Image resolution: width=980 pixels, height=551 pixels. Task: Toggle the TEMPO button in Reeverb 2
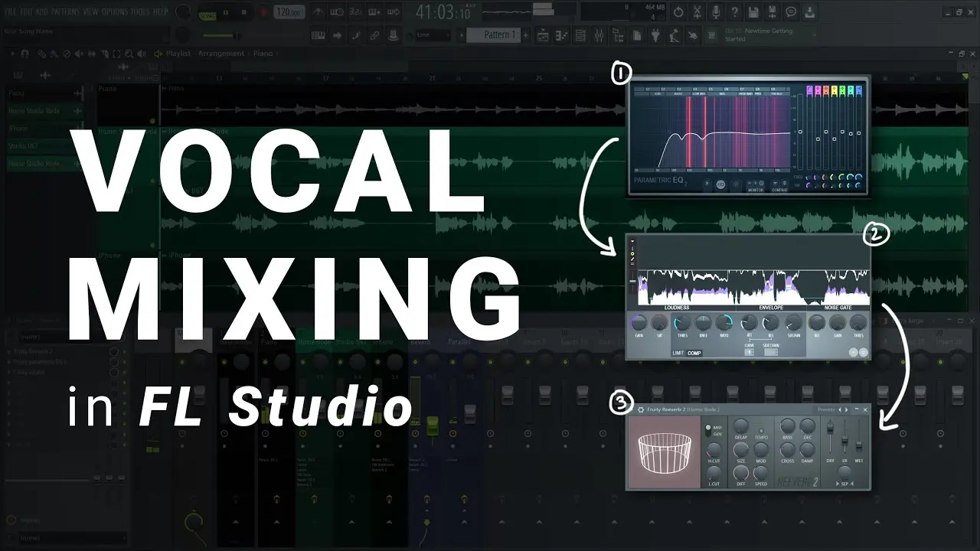761,431
